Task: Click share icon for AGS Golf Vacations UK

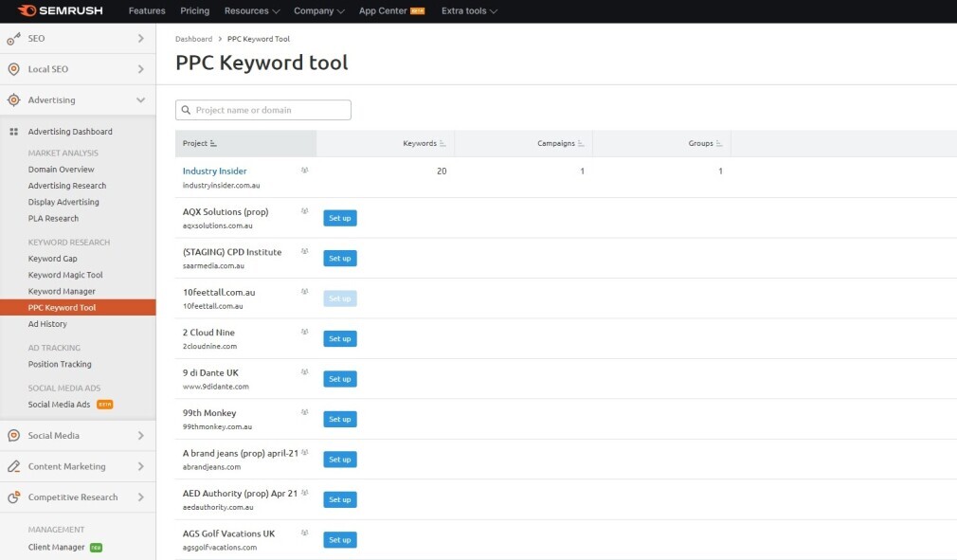Action: (x=304, y=533)
